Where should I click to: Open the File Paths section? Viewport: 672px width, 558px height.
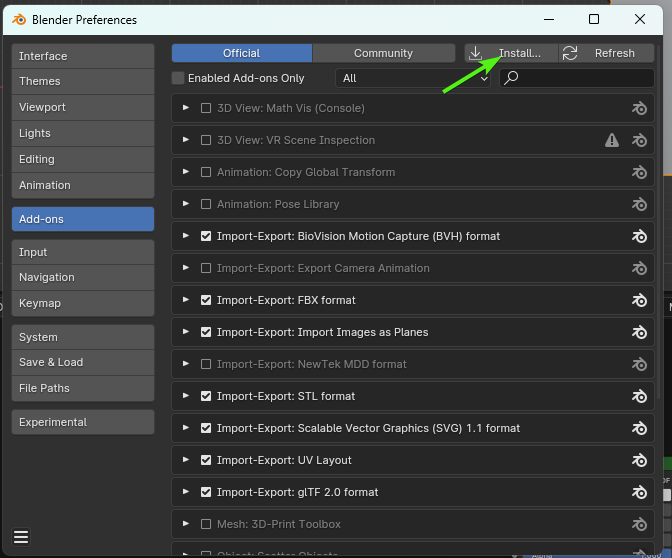[83, 388]
